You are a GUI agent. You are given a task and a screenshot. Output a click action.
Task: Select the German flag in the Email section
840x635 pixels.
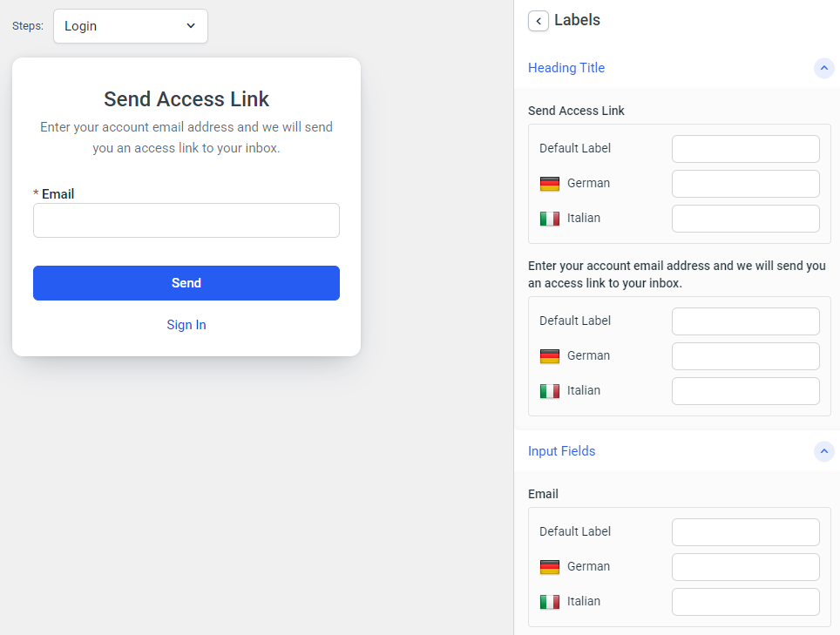point(550,566)
